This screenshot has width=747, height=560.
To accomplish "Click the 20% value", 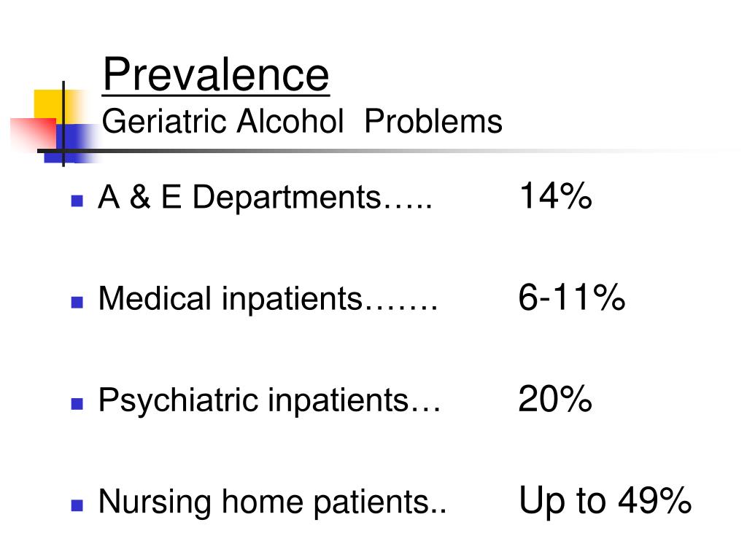I will (x=555, y=399).
